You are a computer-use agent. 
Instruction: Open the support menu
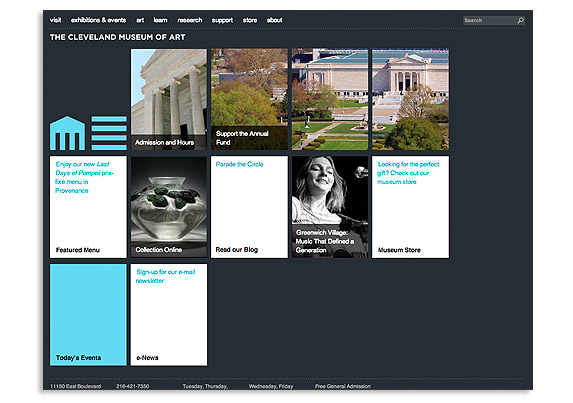(x=222, y=20)
